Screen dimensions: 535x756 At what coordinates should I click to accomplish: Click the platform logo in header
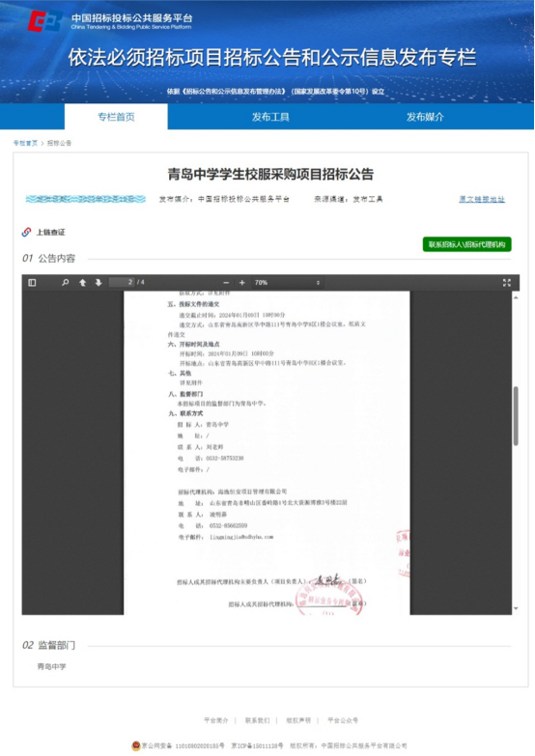[44, 20]
